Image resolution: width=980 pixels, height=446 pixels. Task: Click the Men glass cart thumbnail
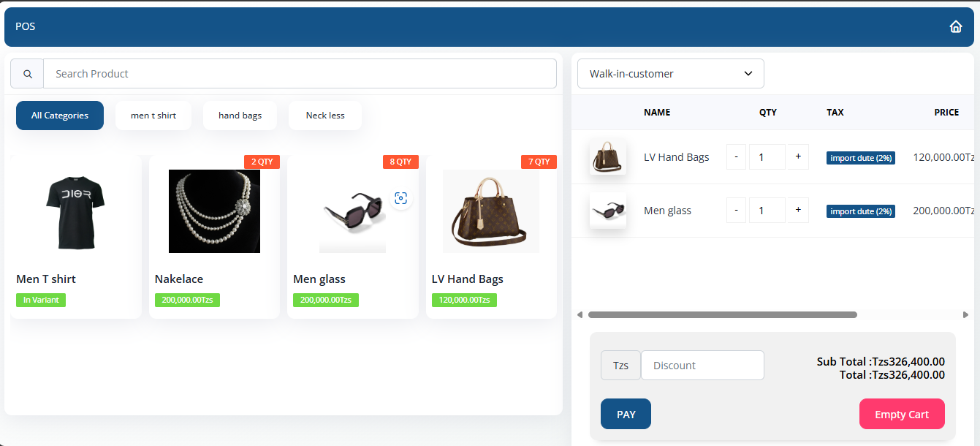tap(608, 211)
